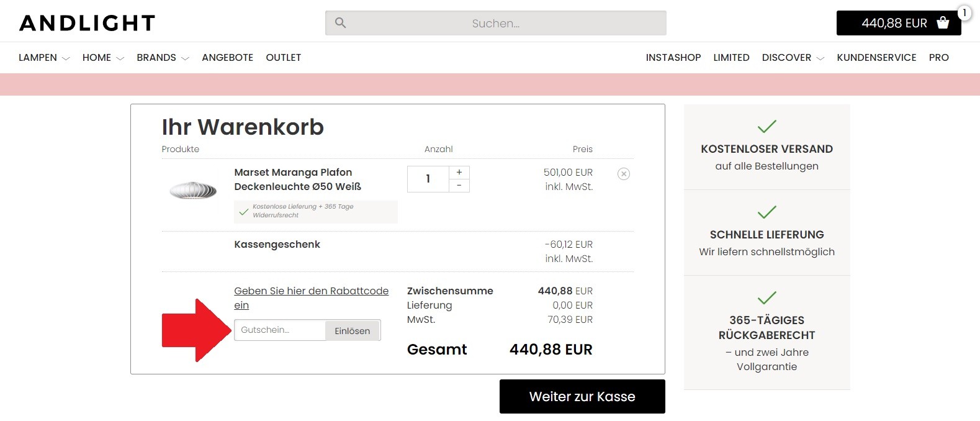
Task: Click the ANDLIGHT logo
Action: [87, 23]
